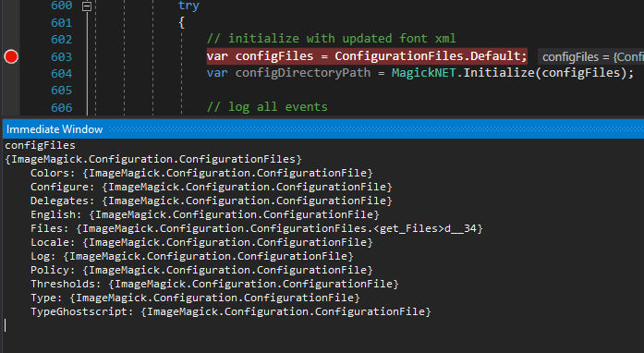Click the TypeGhostscript property output line
644x353 pixels.
230,311
